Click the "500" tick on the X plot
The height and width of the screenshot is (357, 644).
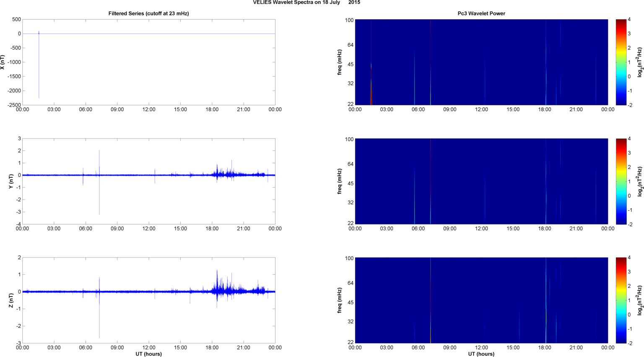(x=17, y=19)
